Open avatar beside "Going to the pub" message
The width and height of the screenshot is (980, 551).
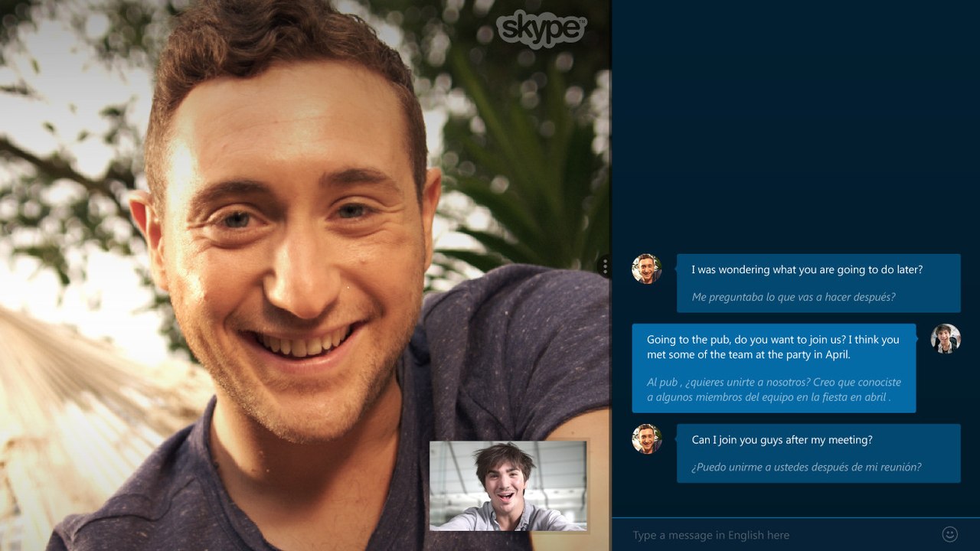coord(946,338)
